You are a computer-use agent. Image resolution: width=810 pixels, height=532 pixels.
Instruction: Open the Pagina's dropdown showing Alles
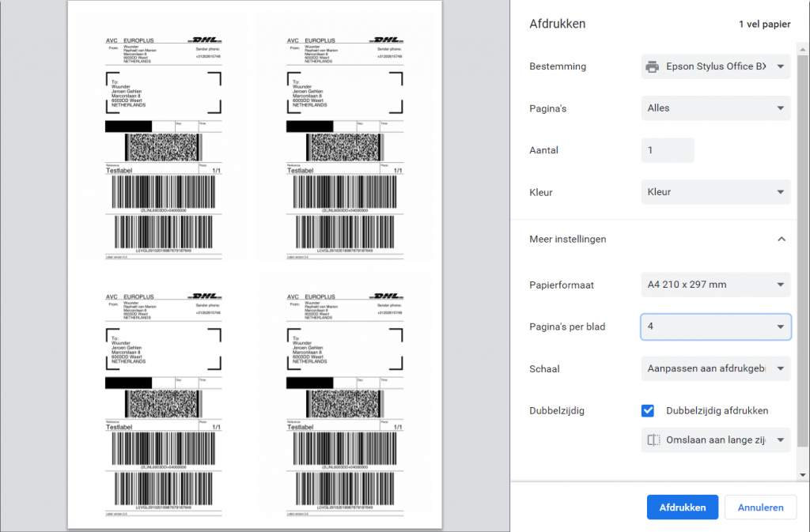(x=715, y=108)
